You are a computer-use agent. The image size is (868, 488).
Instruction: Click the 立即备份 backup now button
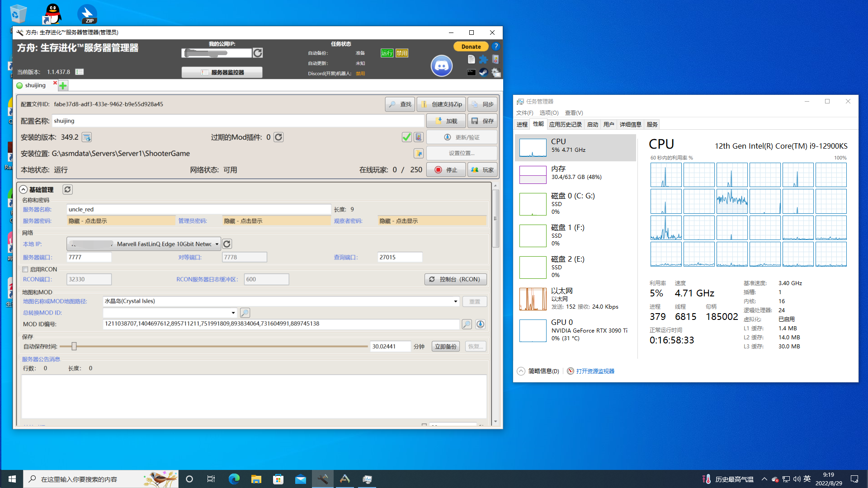446,347
